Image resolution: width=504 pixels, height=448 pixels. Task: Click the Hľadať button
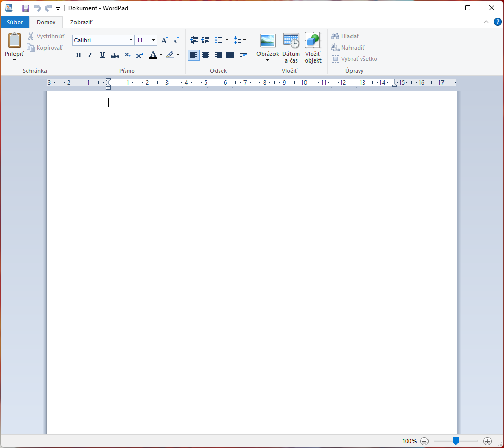tap(345, 36)
